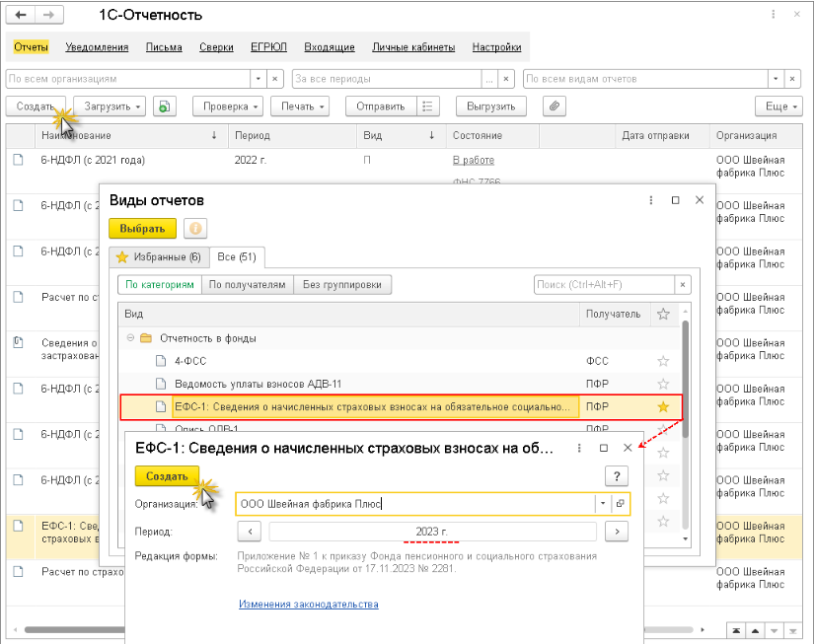
Task: Click the Создать button in main toolbar
Action: pyautogui.click(x=36, y=107)
